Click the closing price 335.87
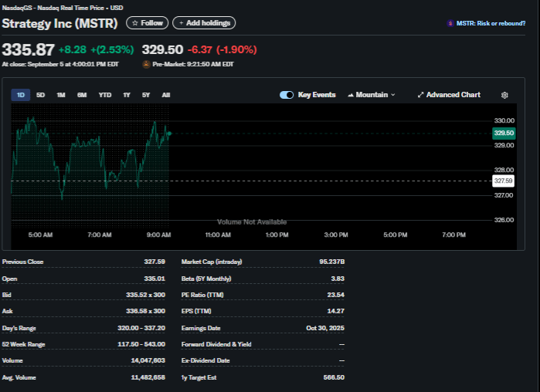Screen dimensions: 540x392 click(29, 49)
